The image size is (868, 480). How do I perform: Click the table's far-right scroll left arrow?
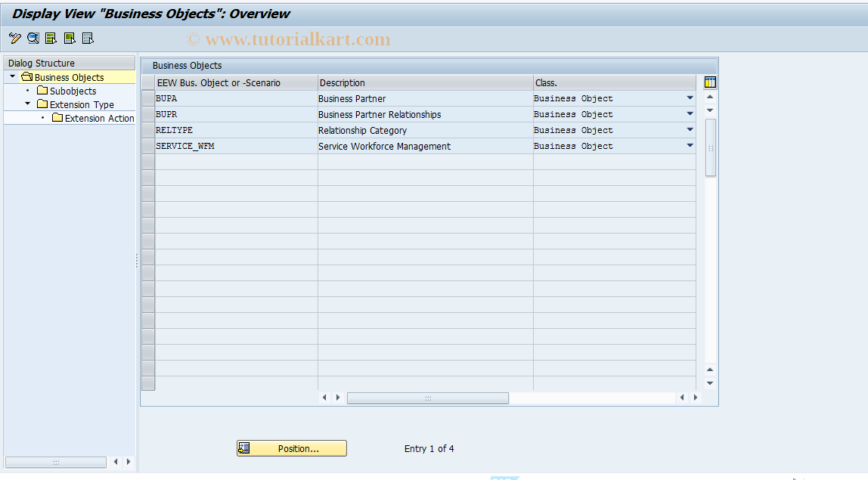pyautogui.click(x=682, y=398)
